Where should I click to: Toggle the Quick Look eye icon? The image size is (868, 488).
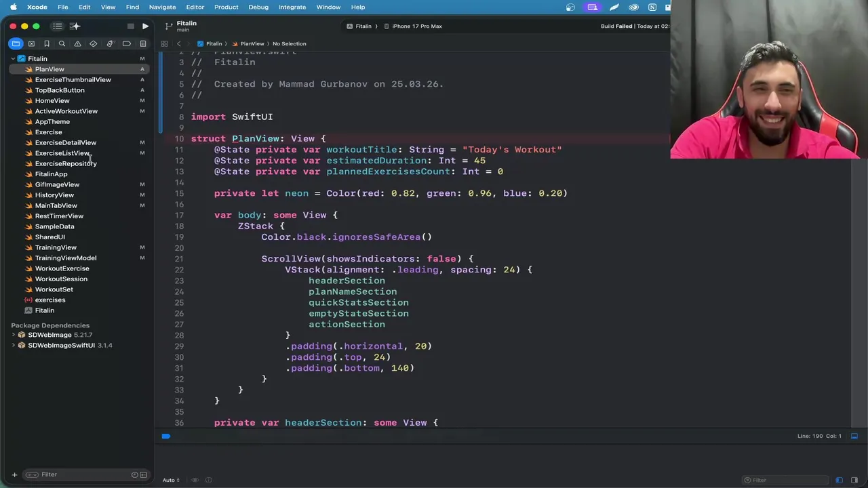click(x=195, y=480)
